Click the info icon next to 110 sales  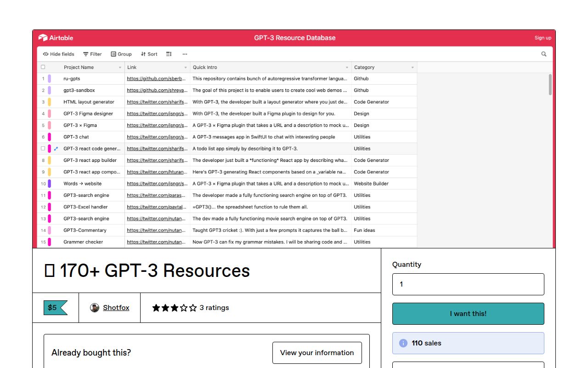pos(403,343)
